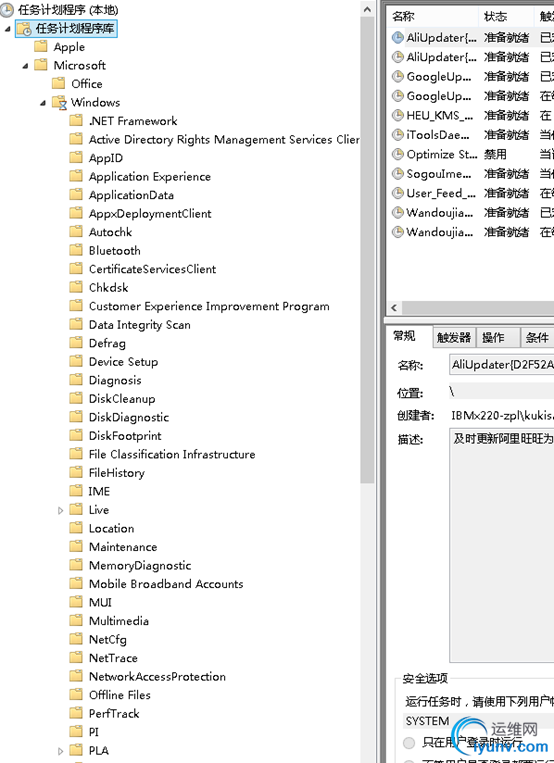Screen dimensions: 554x763
Task: Click the Bluetooth folder icon
Action: tap(76, 250)
